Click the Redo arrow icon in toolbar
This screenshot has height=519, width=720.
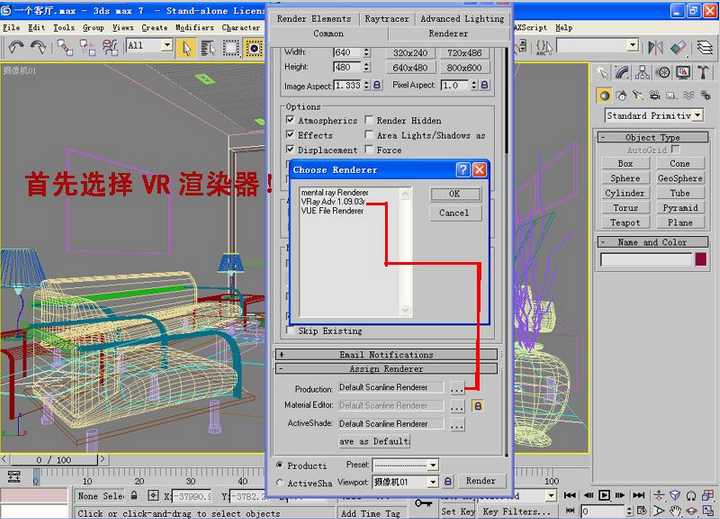[38, 47]
